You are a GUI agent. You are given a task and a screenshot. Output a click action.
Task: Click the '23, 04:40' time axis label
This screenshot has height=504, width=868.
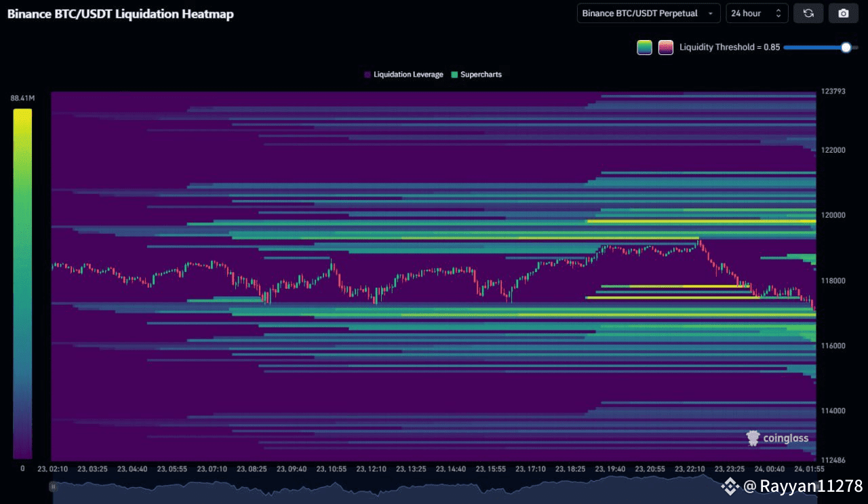tap(132, 469)
